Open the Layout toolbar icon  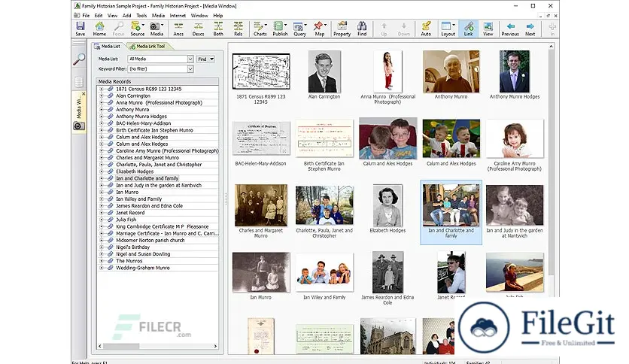click(x=448, y=29)
